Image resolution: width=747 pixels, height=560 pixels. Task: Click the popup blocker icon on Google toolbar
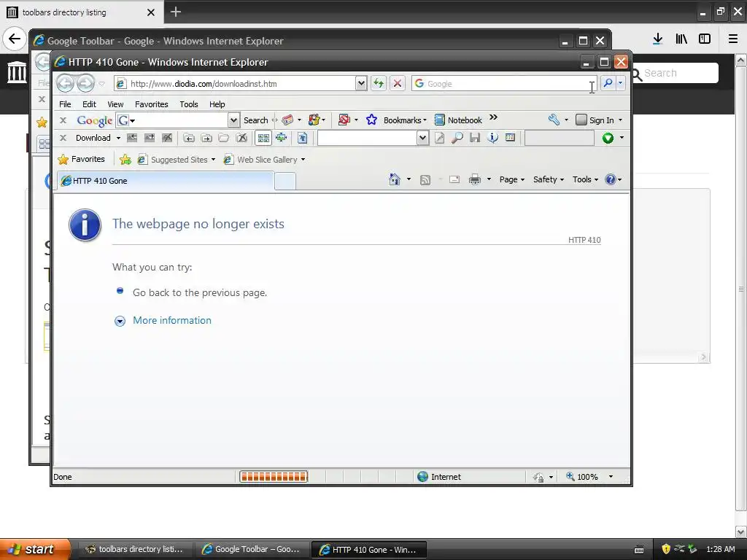(344, 120)
